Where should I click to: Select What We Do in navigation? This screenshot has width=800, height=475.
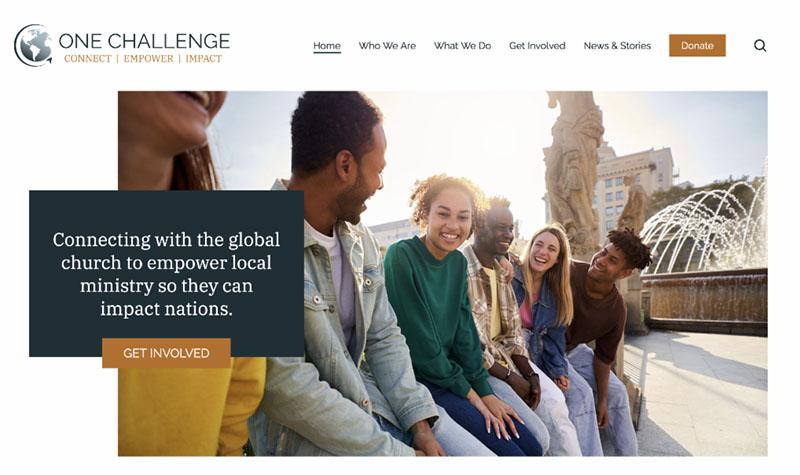462,45
